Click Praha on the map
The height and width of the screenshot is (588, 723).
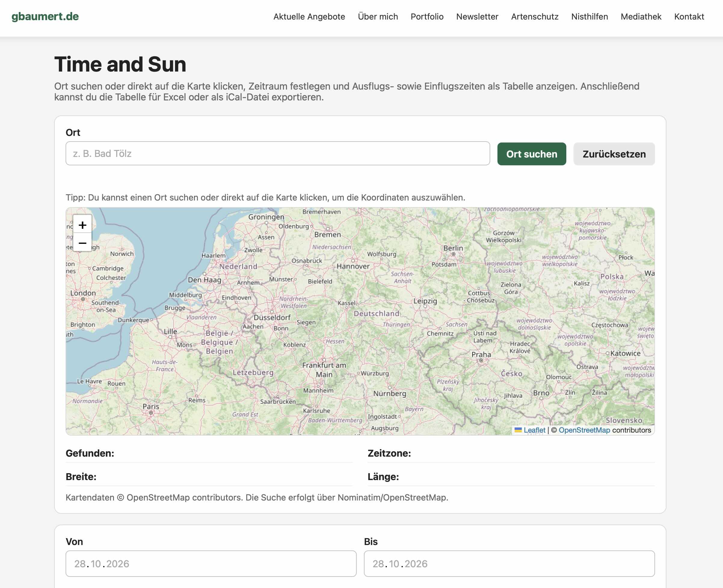point(481,355)
